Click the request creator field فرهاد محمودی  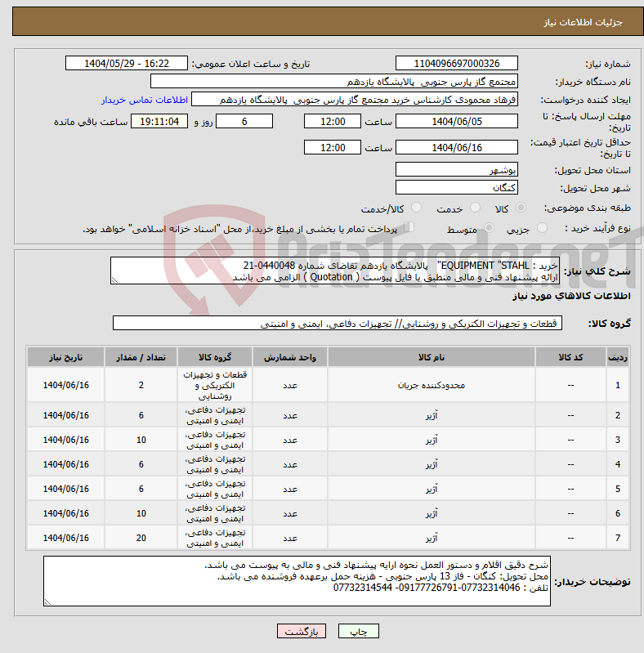355,100
